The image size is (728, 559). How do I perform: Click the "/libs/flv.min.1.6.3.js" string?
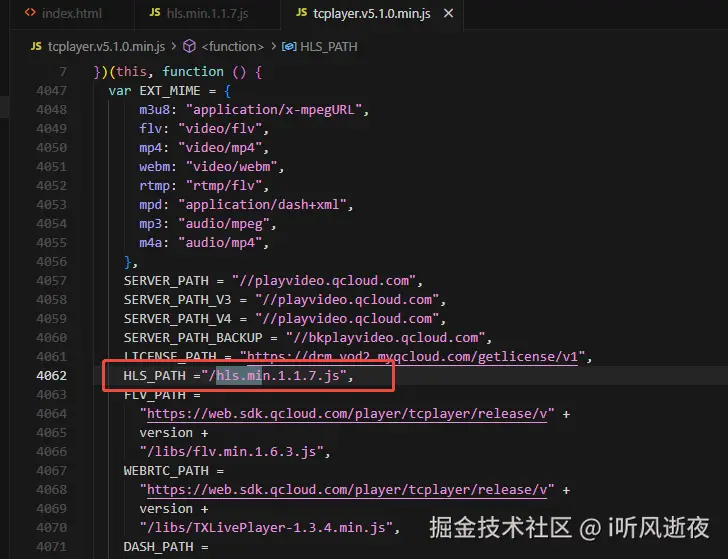[x=232, y=452]
